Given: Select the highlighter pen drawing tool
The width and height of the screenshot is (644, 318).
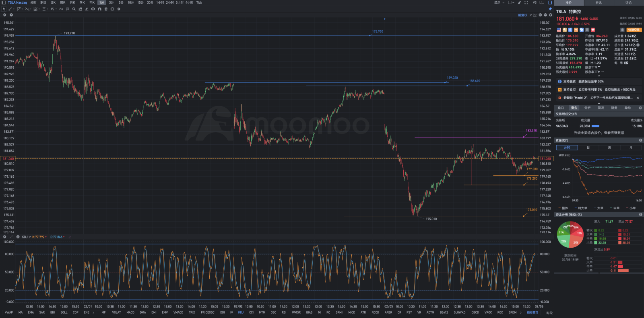Looking at the screenshot, I should 87,9.
